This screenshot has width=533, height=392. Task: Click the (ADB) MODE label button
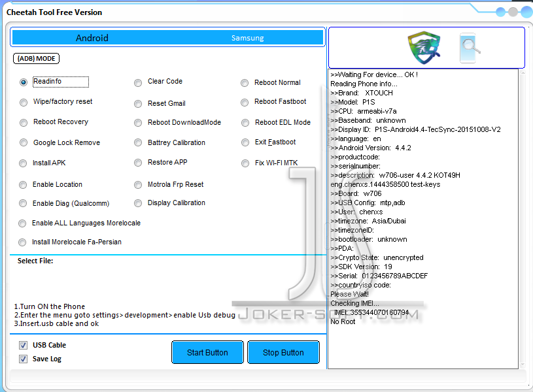[37, 58]
